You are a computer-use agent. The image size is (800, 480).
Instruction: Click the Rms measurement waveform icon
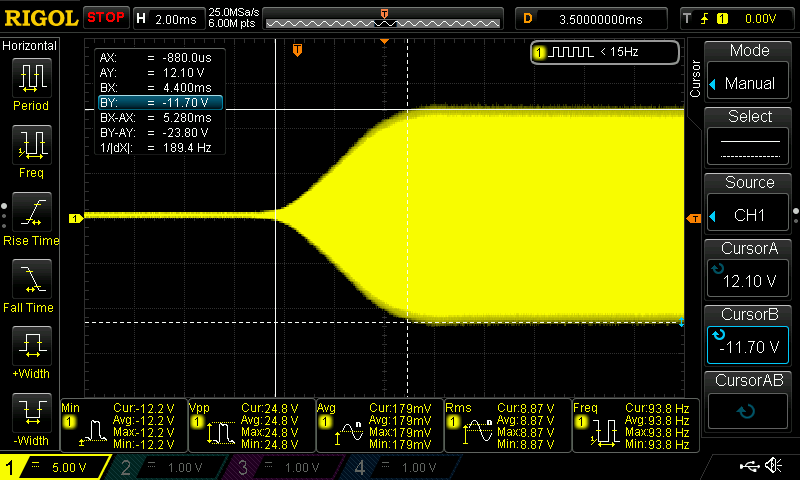[477, 433]
